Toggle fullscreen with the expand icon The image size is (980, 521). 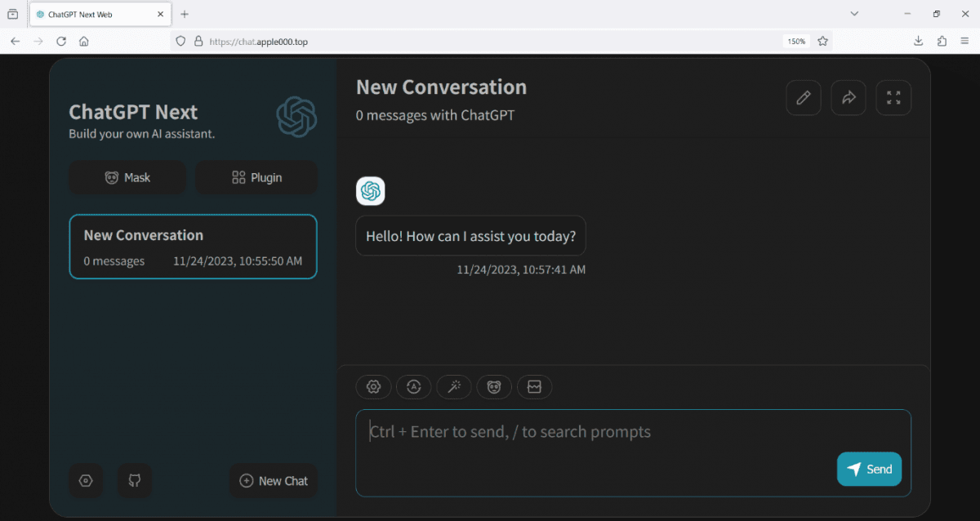pos(893,98)
